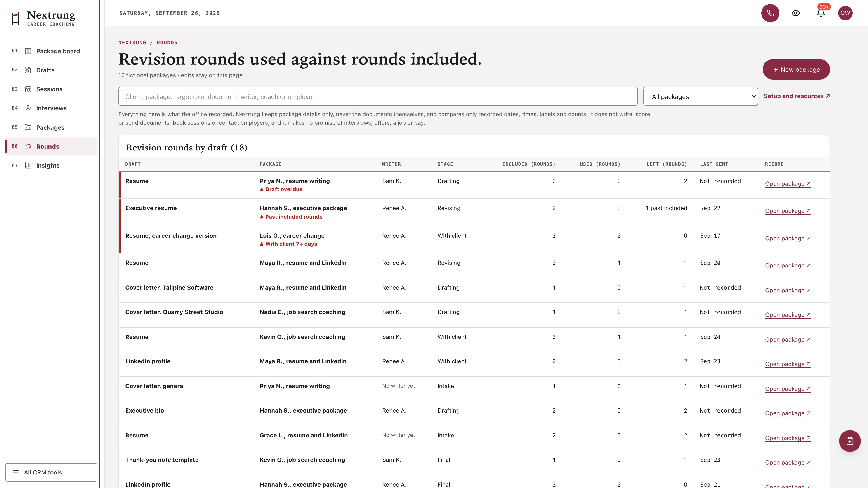
Task: Click the Draft overdue warning label
Action: coord(281,189)
